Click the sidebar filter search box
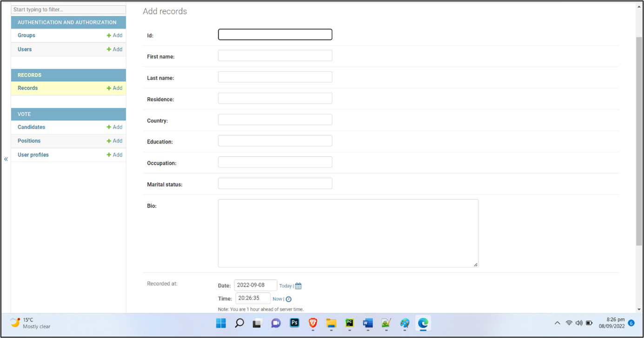Viewport: 644px width, 338px height. click(x=68, y=9)
